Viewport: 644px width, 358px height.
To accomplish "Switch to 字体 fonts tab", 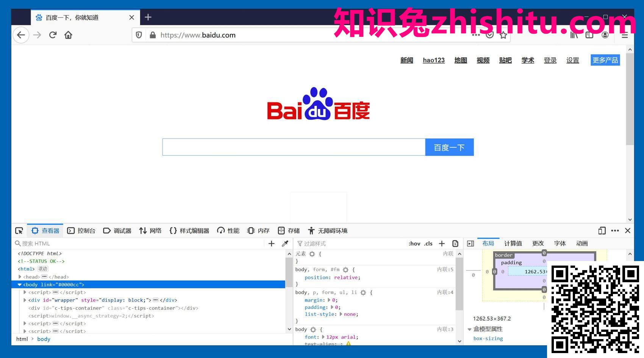I will click(x=560, y=244).
